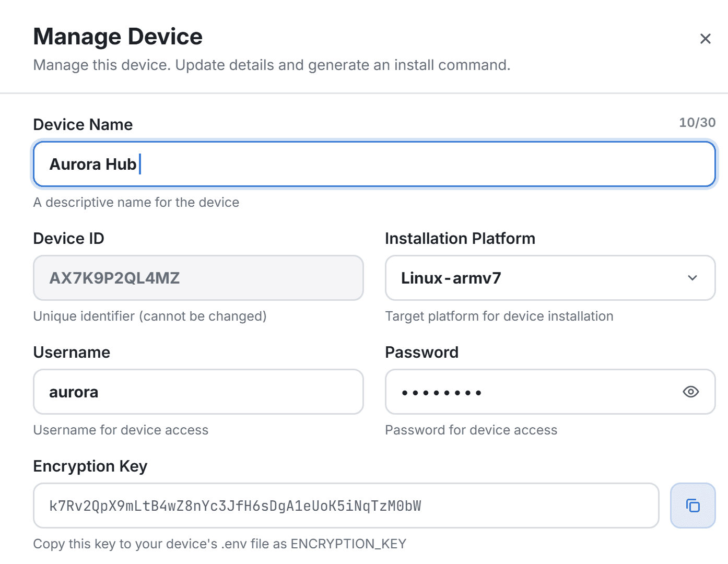728x564 pixels.
Task: Click into the Password field
Action: pyautogui.click(x=550, y=392)
